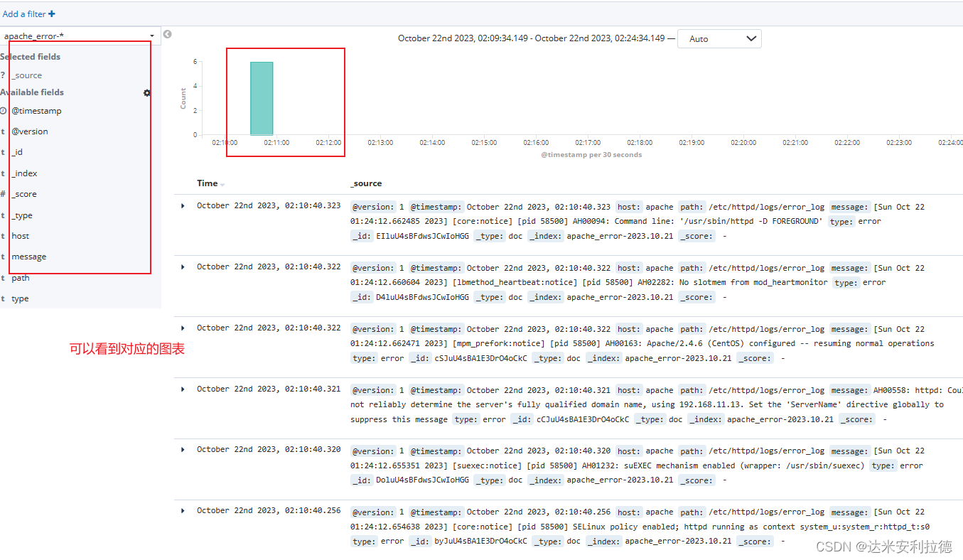Expand the mpm_prefork resuming normal operations row
This screenshot has width=963, height=560.
pyautogui.click(x=183, y=328)
